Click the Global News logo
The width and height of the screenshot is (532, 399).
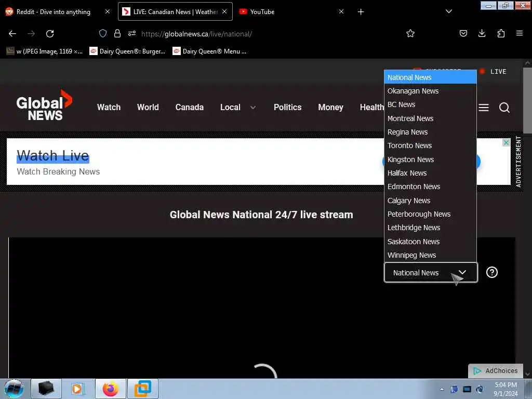coord(44,105)
